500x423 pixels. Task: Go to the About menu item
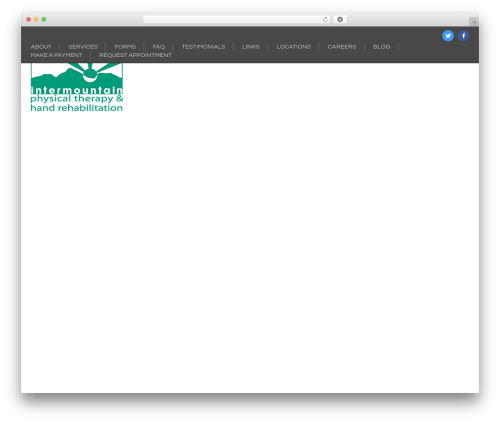point(41,47)
